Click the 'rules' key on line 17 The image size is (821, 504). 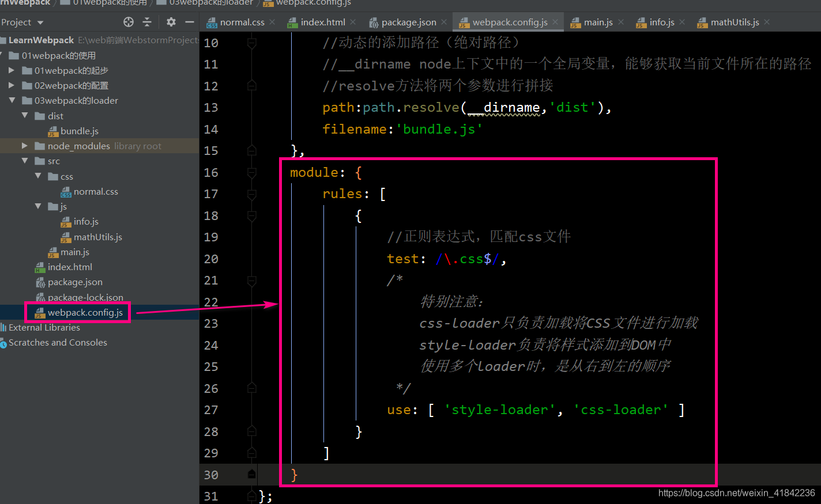[342, 194]
